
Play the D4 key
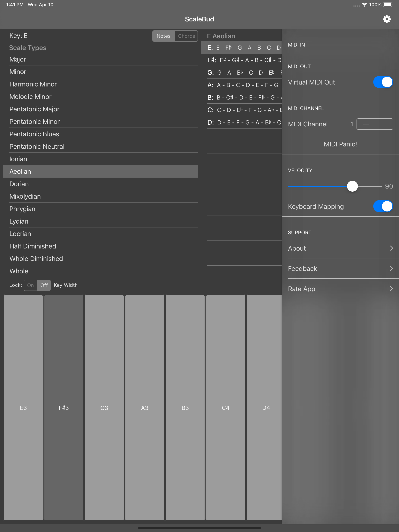(x=264, y=408)
